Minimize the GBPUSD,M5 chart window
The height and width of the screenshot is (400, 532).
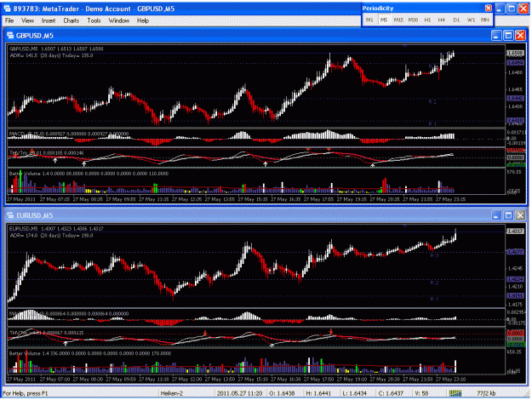click(496, 35)
